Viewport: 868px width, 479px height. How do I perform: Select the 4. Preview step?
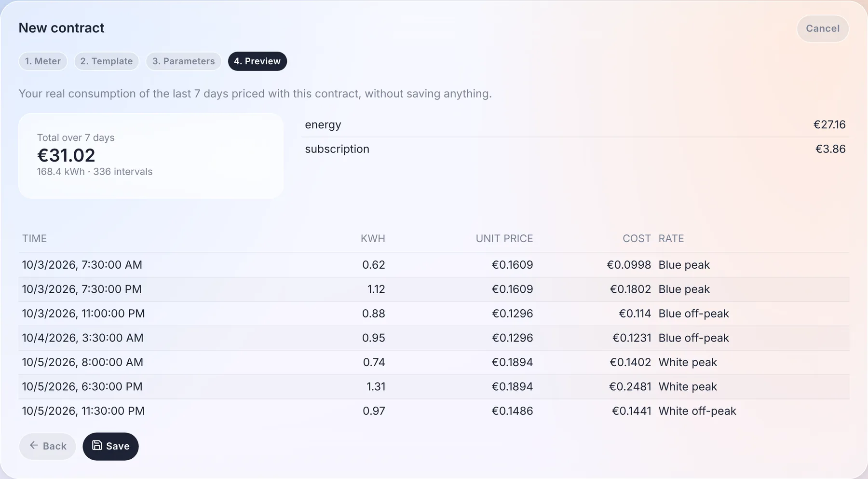tap(258, 61)
